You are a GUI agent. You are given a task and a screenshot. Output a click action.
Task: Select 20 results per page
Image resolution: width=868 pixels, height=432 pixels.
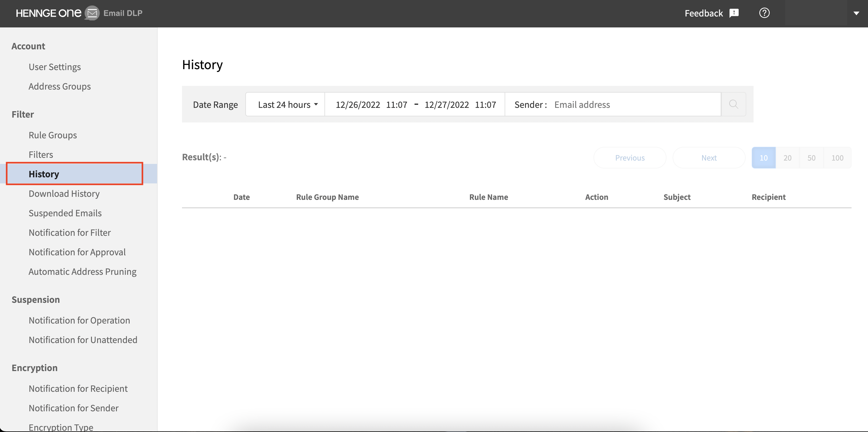coord(787,158)
